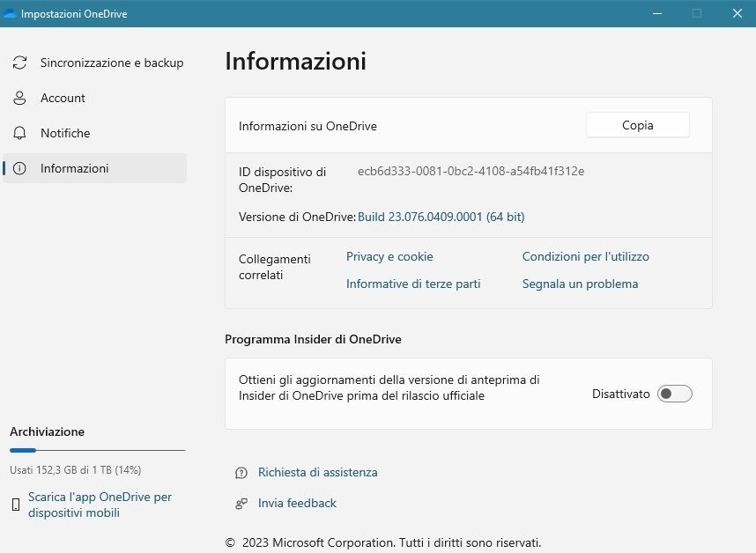Click Segnala un problema link

[x=580, y=284]
